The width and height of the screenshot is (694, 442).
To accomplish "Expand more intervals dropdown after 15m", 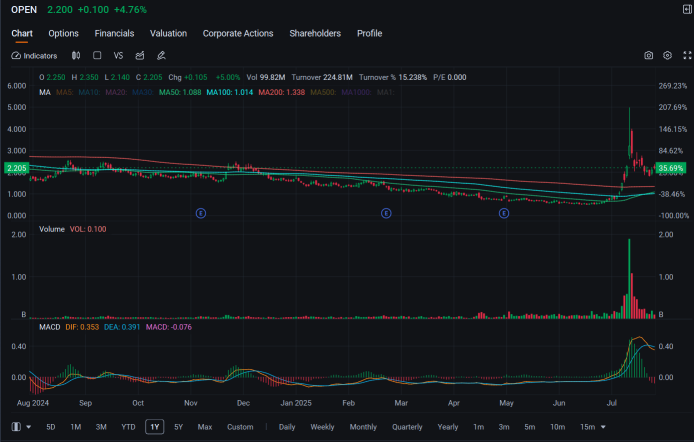I will click(603, 427).
